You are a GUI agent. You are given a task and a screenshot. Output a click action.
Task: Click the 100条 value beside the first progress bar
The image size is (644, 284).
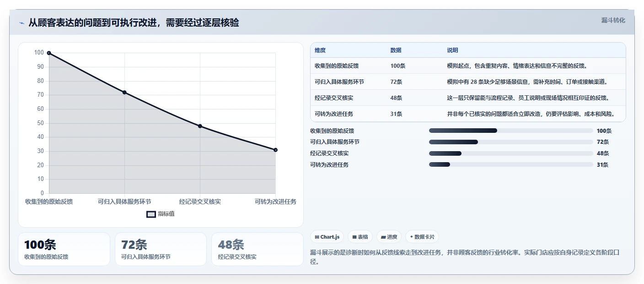tap(604, 131)
